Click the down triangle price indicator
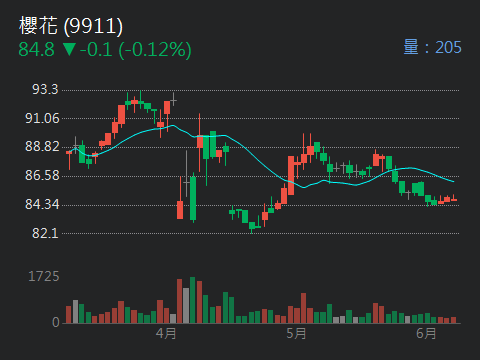The width and height of the screenshot is (480, 360). tap(70, 49)
